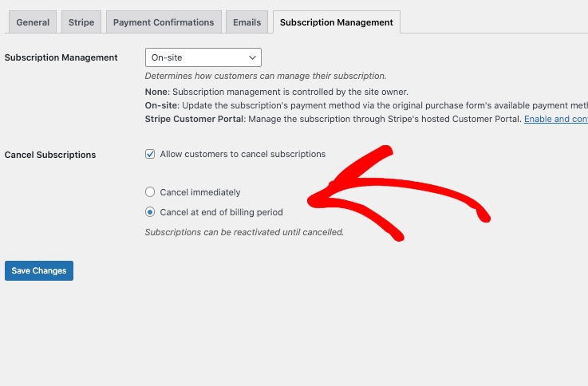
Task: Click the Cancel Subscriptions row label
Action: 50,155
